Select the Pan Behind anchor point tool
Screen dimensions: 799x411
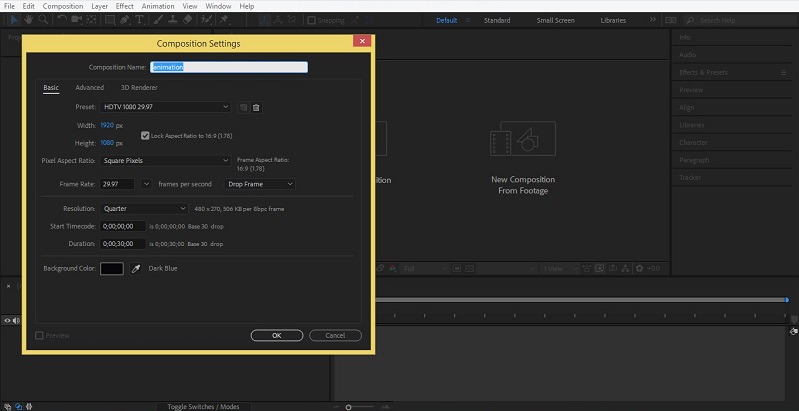click(x=91, y=20)
